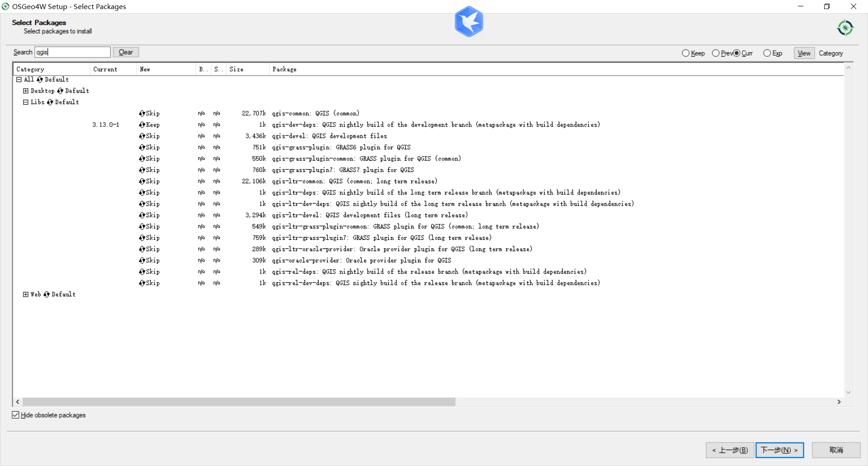Screen dimensions: 868x466
Task: Toggle Skip icon for qgis-grass-plugin: GRASS6 row
Action: [142, 147]
